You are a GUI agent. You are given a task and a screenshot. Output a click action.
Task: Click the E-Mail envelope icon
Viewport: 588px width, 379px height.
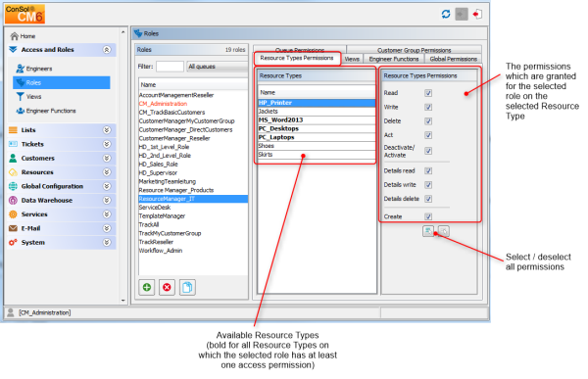click(x=13, y=228)
